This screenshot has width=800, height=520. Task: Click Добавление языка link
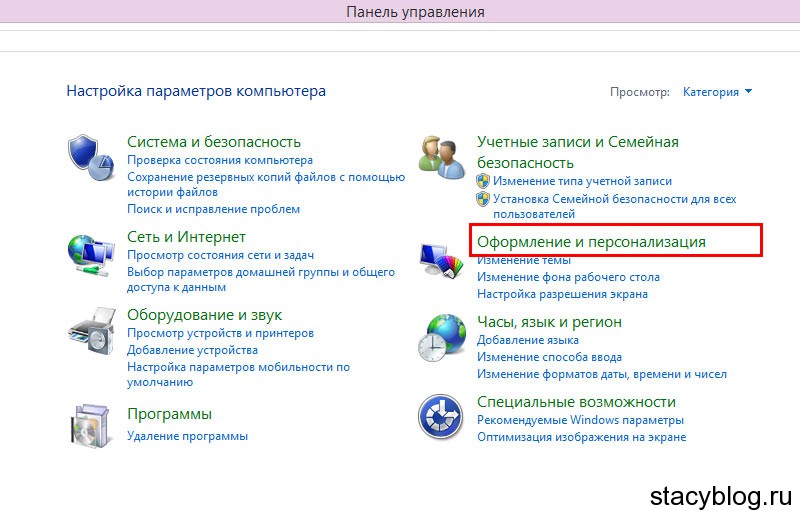pyautogui.click(x=528, y=340)
